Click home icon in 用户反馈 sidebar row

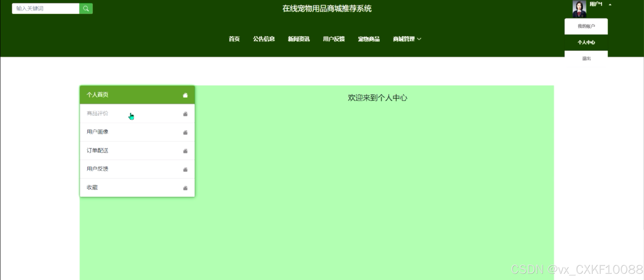(x=185, y=169)
